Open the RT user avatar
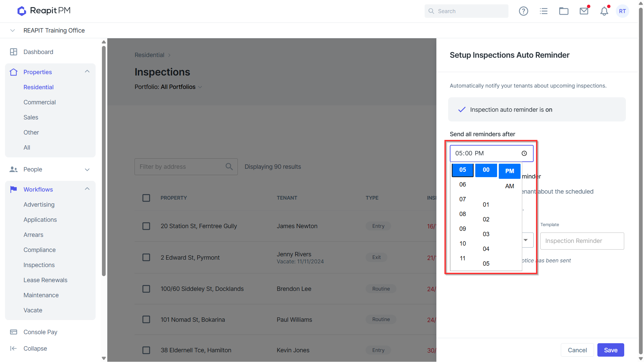Screen dimensions: 644x362 (622, 11)
